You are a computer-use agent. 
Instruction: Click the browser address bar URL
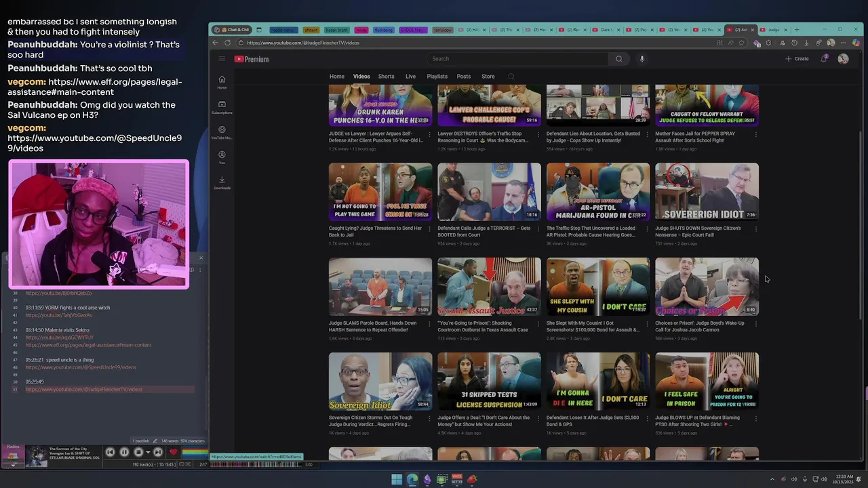click(x=303, y=43)
